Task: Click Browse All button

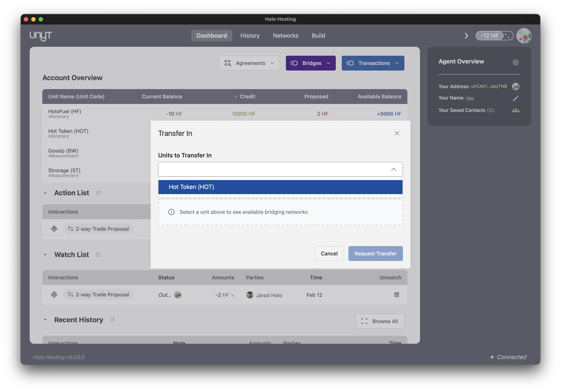Action: (380, 321)
